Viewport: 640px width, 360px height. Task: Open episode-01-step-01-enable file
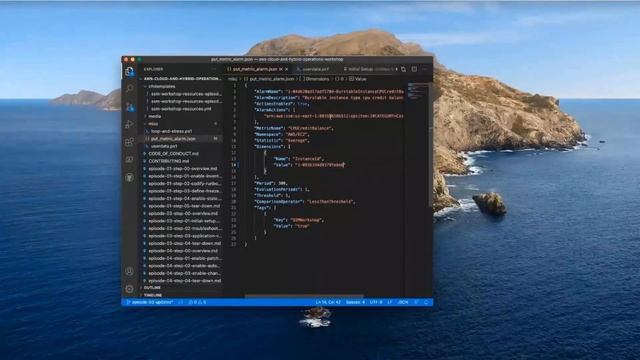coord(184,176)
